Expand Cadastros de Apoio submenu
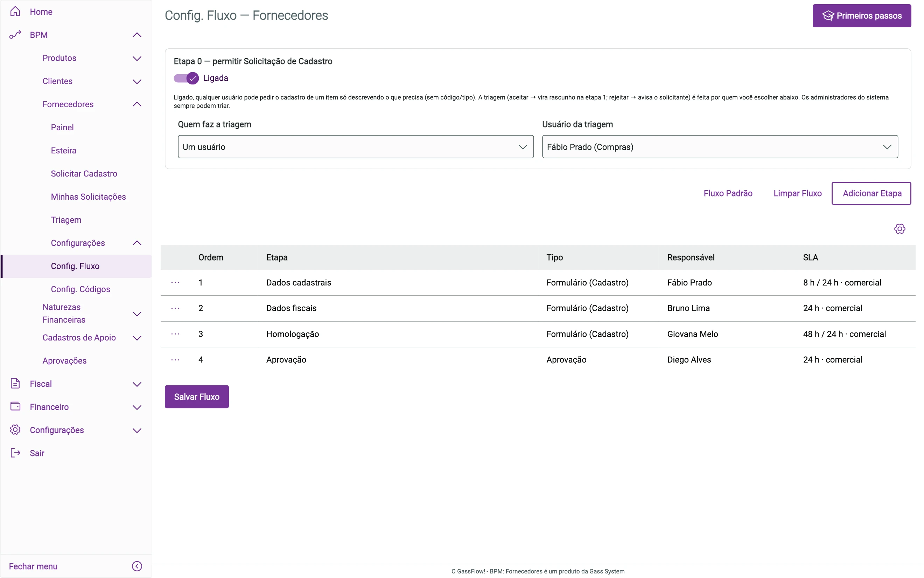 [137, 338]
